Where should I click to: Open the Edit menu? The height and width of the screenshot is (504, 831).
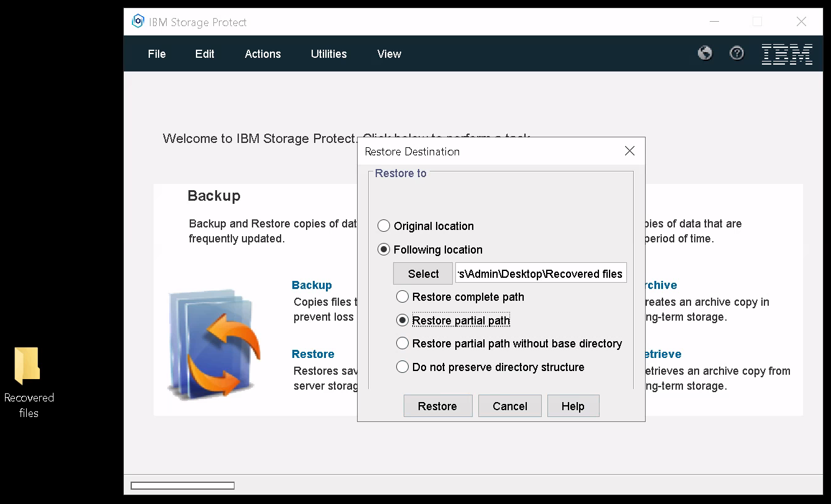tap(205, 54)
